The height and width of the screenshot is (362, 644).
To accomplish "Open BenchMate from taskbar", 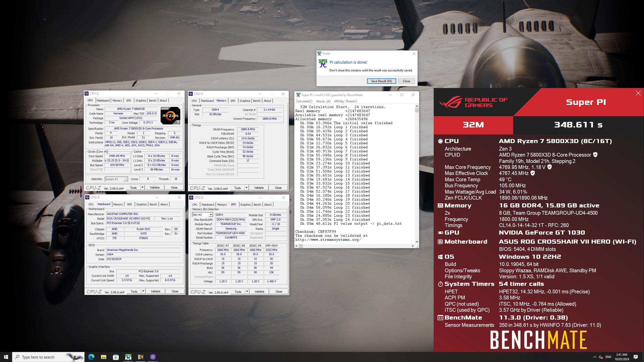I will (141, 357).
